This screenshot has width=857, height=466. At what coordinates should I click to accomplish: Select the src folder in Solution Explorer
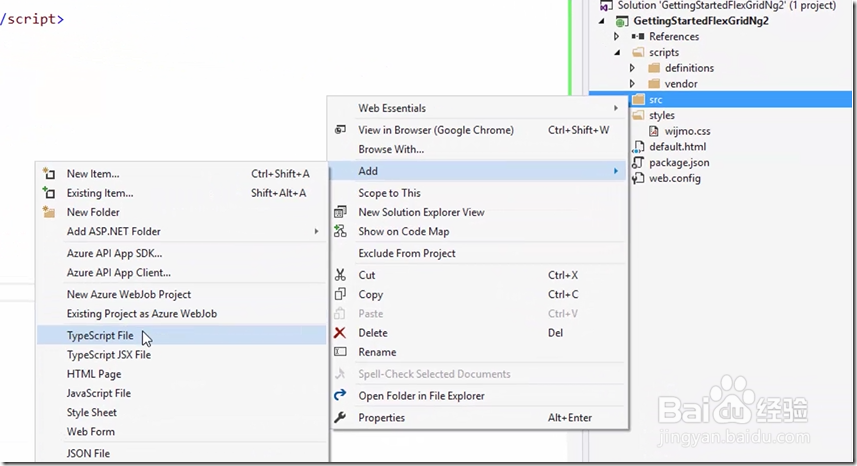[x=720, y=99]
